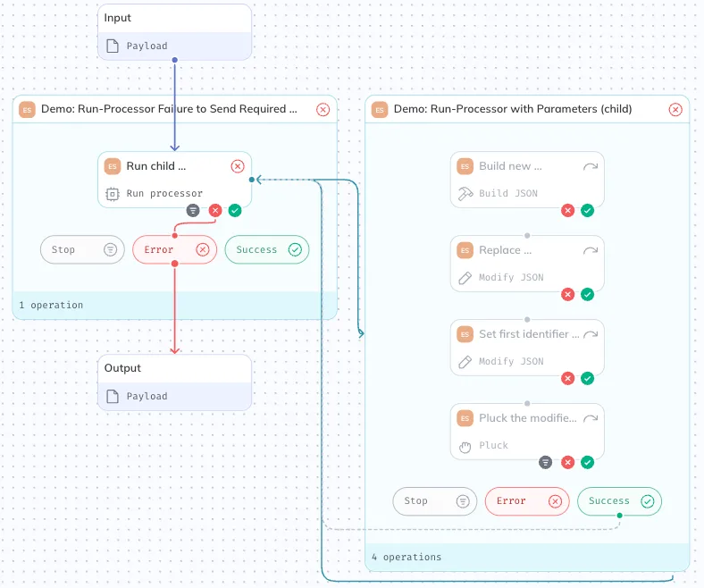Image resolution: width=704 pixels, height=588 pixels.
Task: Click Error outcome in Parameters (child) processor
Action: pyautogui.click(x=527, y=501)
